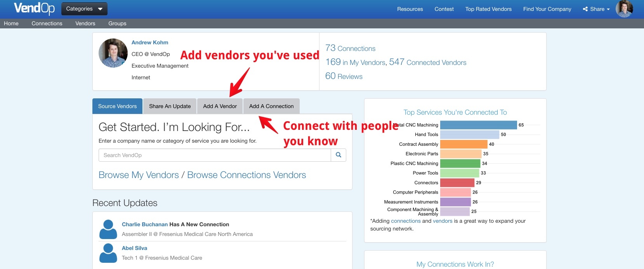Click the Share icon in header

coord(585,9)
